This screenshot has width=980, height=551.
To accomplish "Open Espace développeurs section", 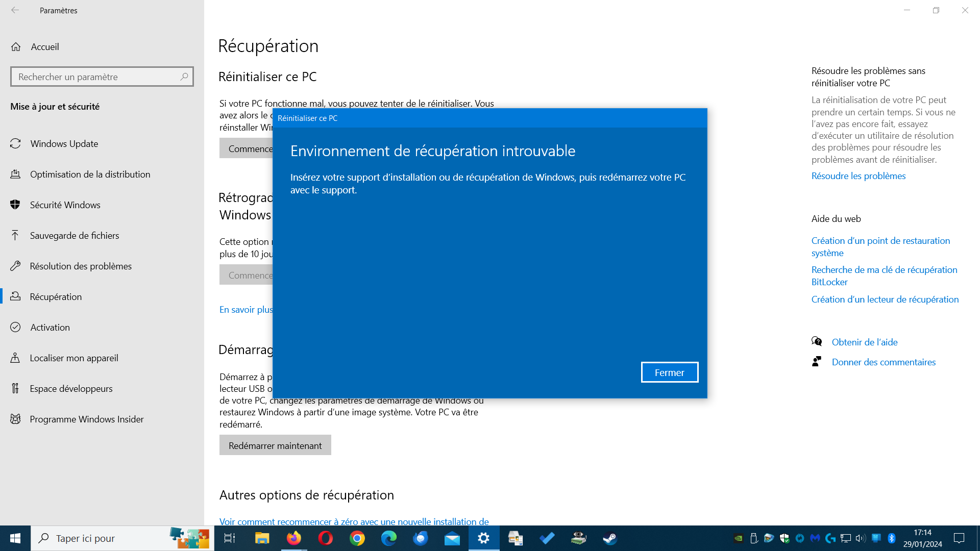I will click(71, 388).
